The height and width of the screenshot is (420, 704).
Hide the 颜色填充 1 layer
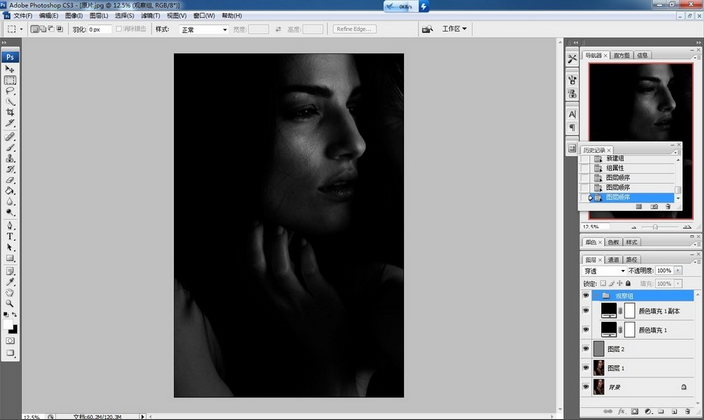tap(585, 329)
